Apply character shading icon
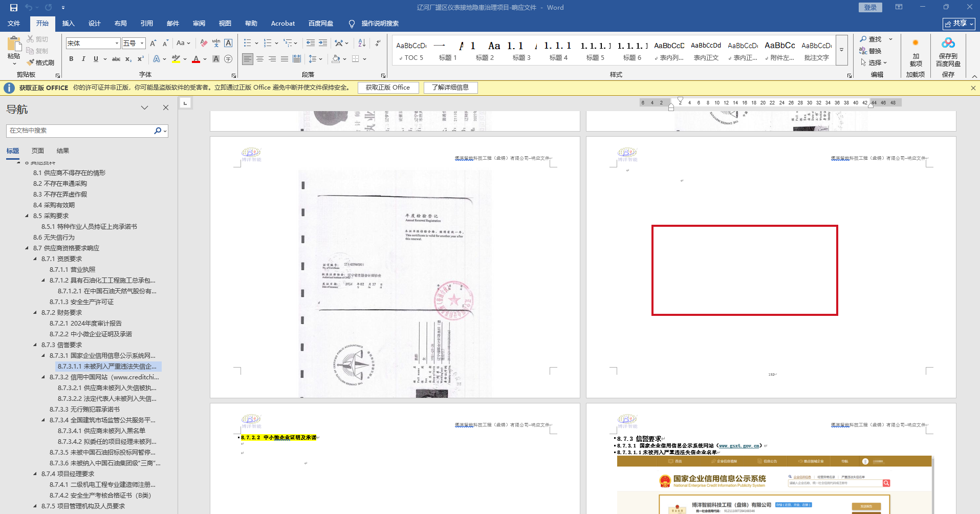Screen dimensions: 980x514 click(216, 59)
